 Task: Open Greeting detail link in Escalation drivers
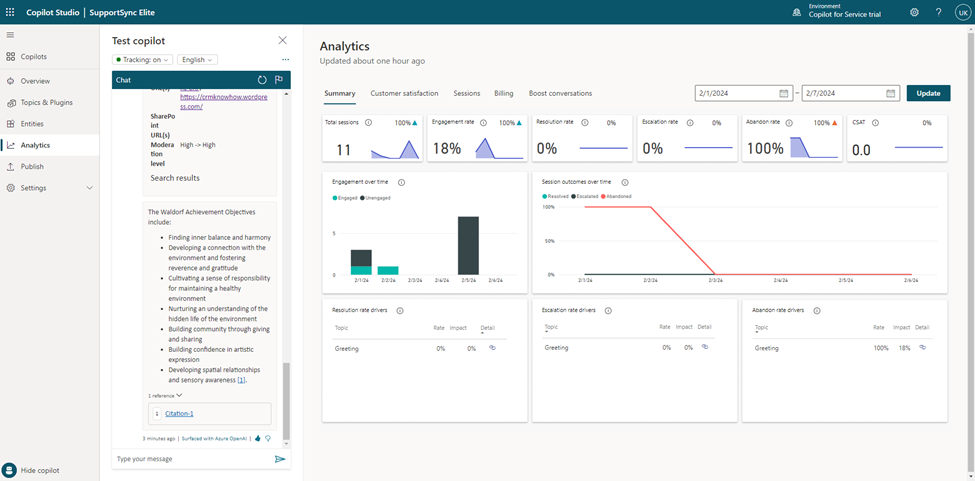click(x=705, y=347)
